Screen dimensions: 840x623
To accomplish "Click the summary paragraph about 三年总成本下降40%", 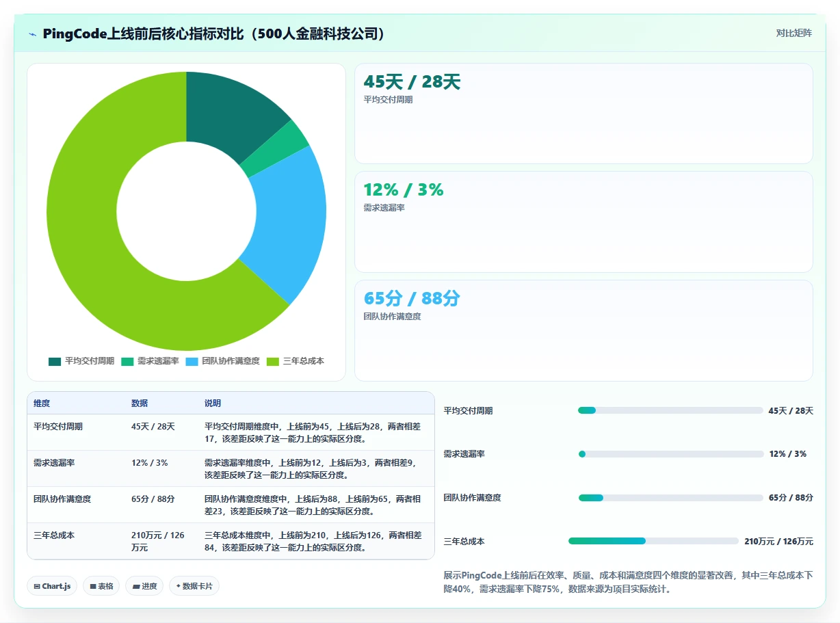I will pos(628,582).
